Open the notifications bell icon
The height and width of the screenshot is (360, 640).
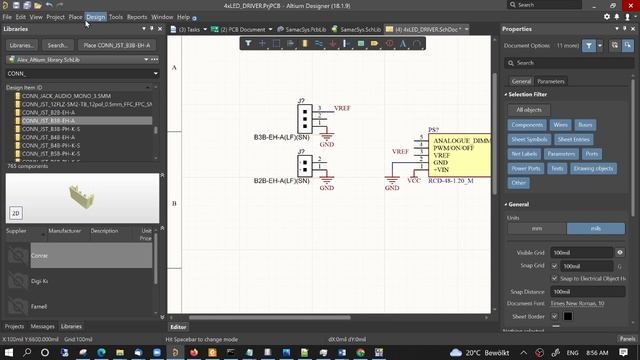pyautogui.click(x=617, y=17)
